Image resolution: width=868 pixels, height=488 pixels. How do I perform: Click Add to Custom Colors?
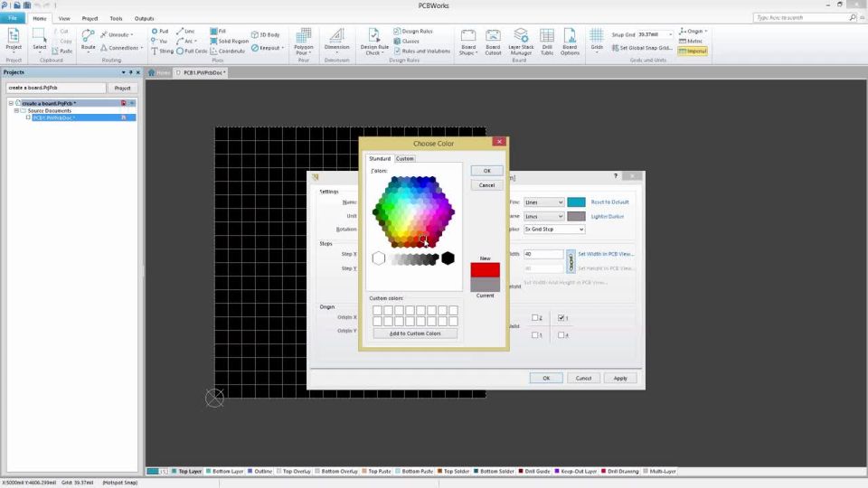point(415,333)
